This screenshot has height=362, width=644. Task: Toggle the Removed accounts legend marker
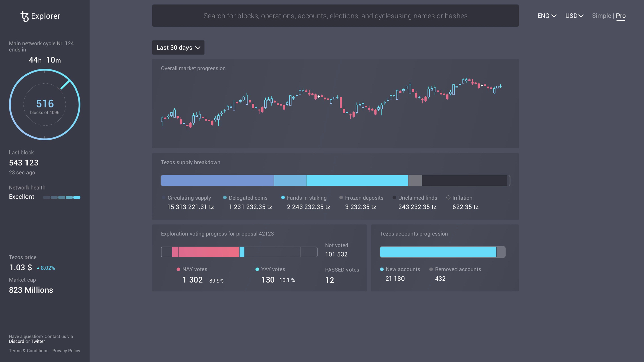(431, 269)
